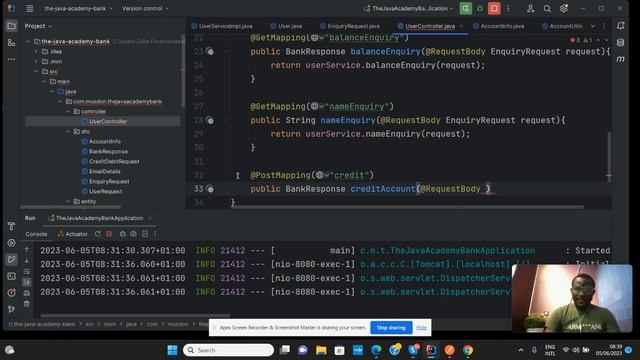Open the main hamburger menu

(29, 9)
